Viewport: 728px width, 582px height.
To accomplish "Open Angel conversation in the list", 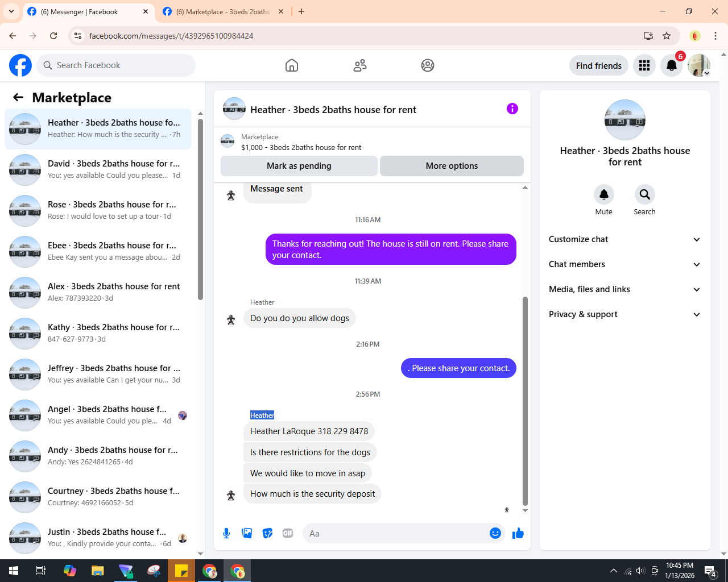I will [x=98, y=415].
